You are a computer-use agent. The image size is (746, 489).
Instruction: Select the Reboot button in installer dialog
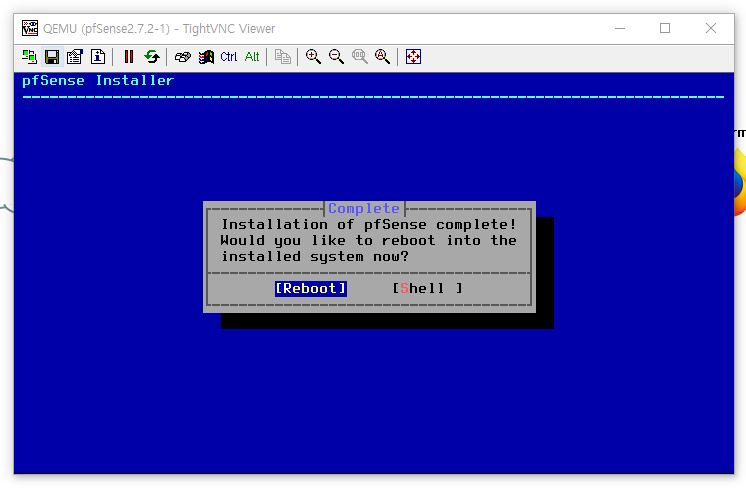click(x=311, y=289)
